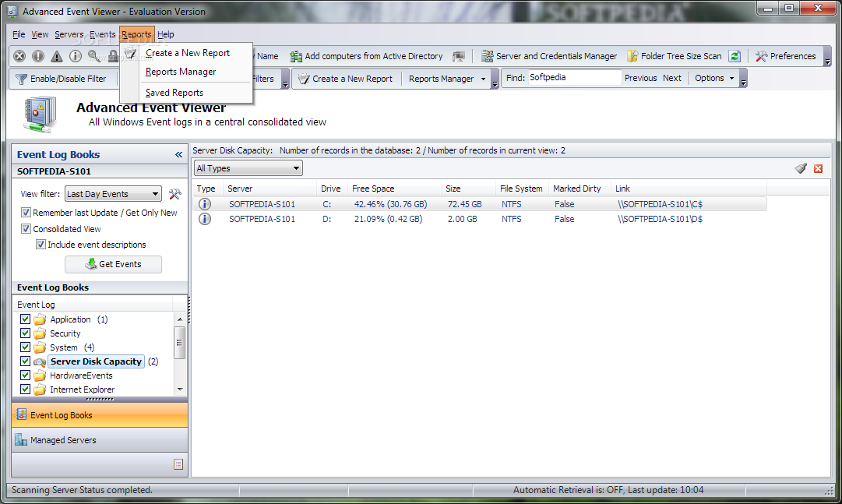Click the Server Disk Capacity disk icon
The image size is (842, 504).
coord(40,361)
